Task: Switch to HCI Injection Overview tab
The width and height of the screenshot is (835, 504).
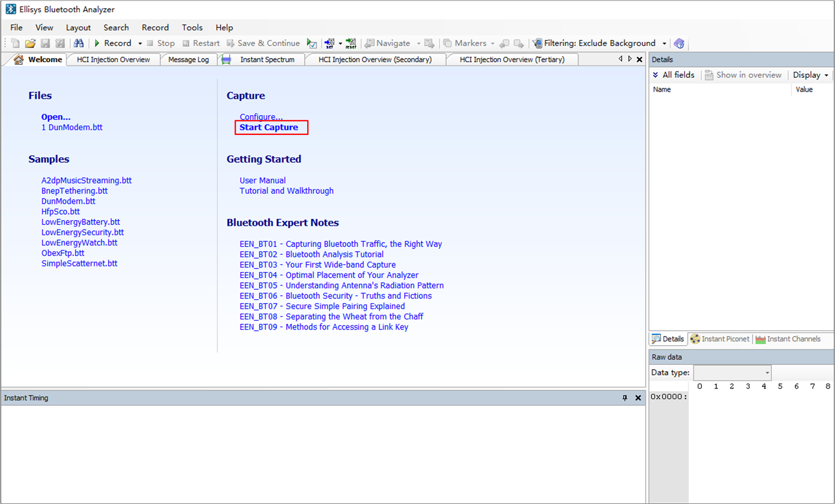Action: [113, 60]
